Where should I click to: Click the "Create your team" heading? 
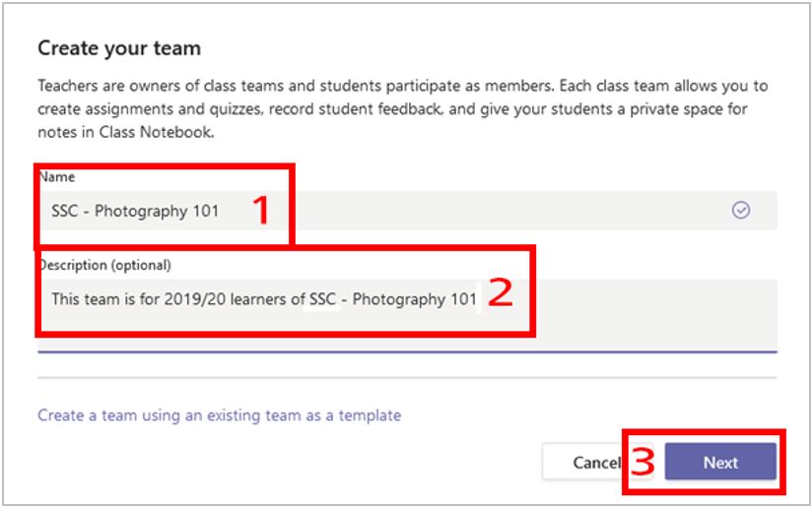pos(118,47)
